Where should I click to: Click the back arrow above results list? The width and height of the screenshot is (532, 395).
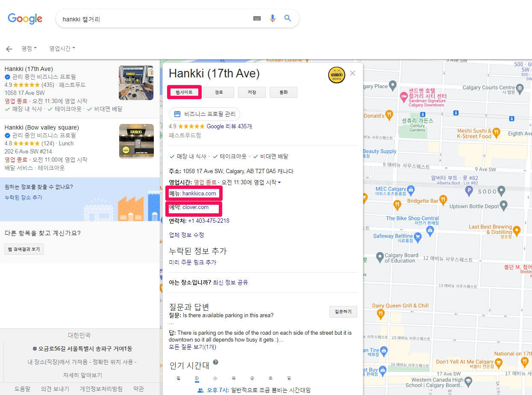[9, 49]
